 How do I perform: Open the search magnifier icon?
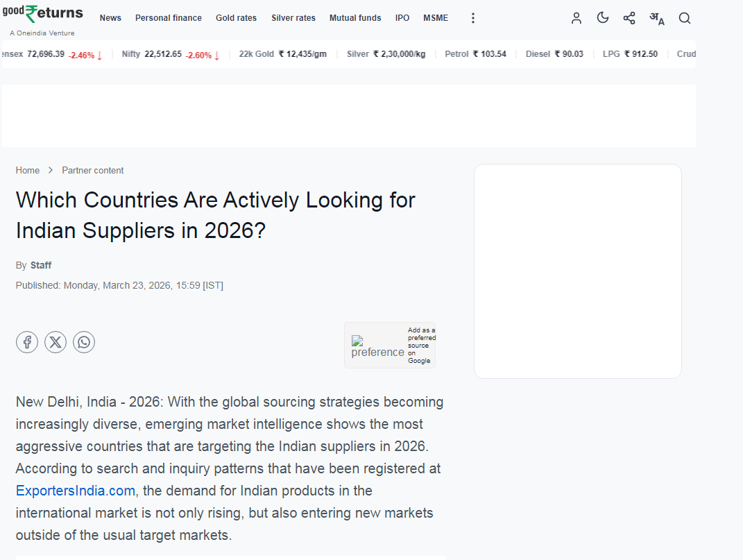(x=684, y=18)
